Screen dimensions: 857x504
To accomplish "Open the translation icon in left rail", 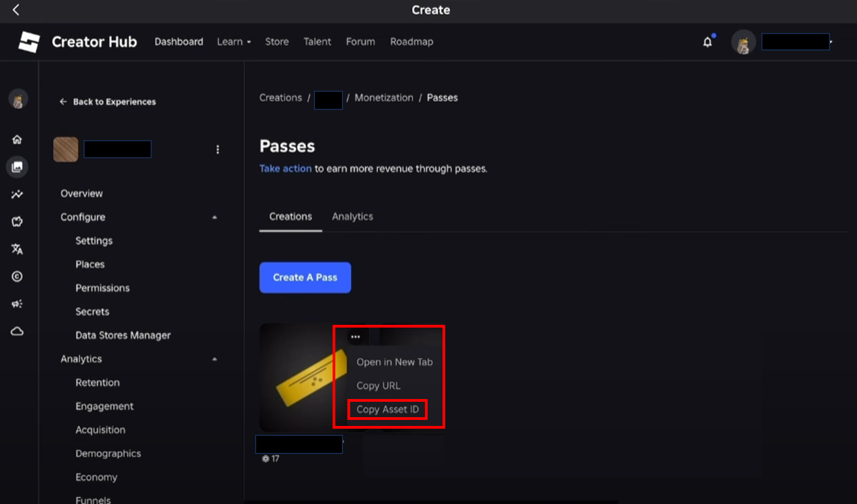I will 17,249.
